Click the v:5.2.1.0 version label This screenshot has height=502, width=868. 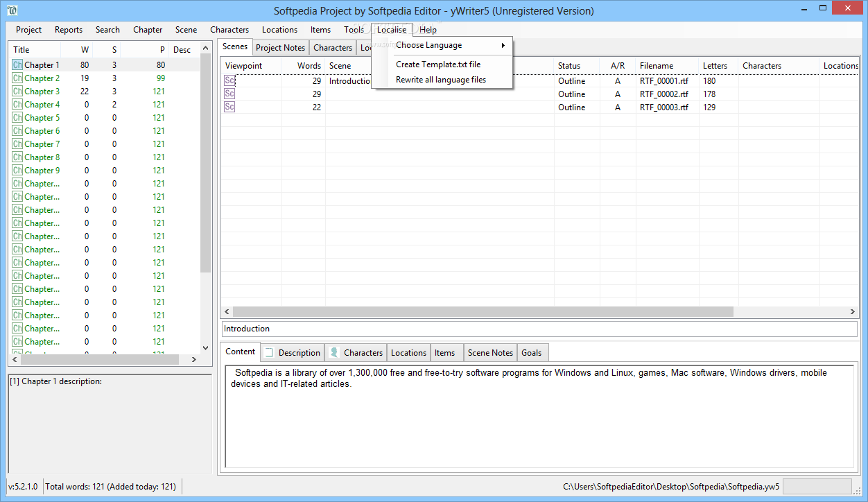point(23,487)
